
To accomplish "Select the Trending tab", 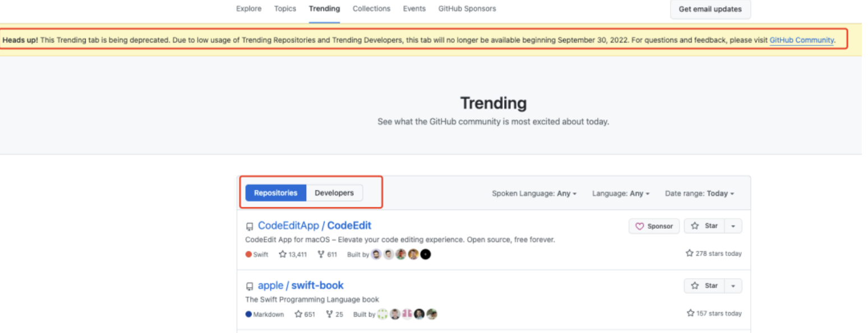I will 324,8.
